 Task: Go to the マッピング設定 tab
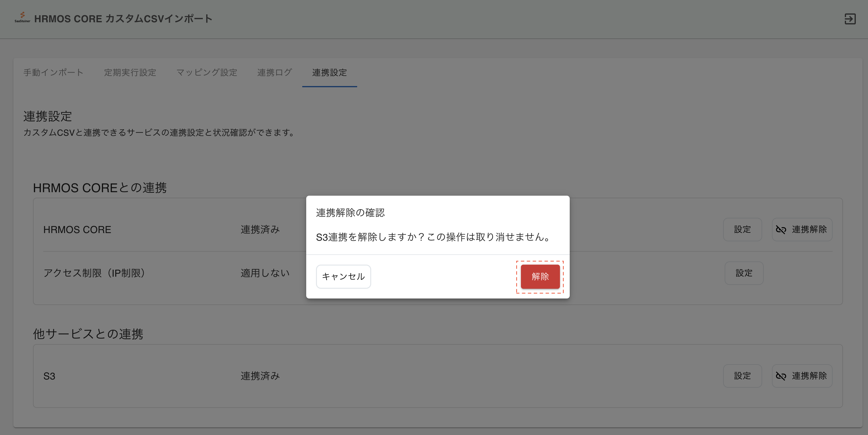coord(206,72)
